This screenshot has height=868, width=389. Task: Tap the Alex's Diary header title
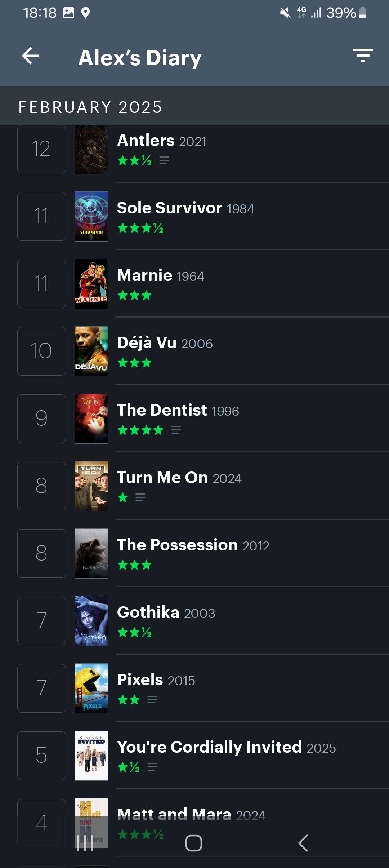(140, 58)
